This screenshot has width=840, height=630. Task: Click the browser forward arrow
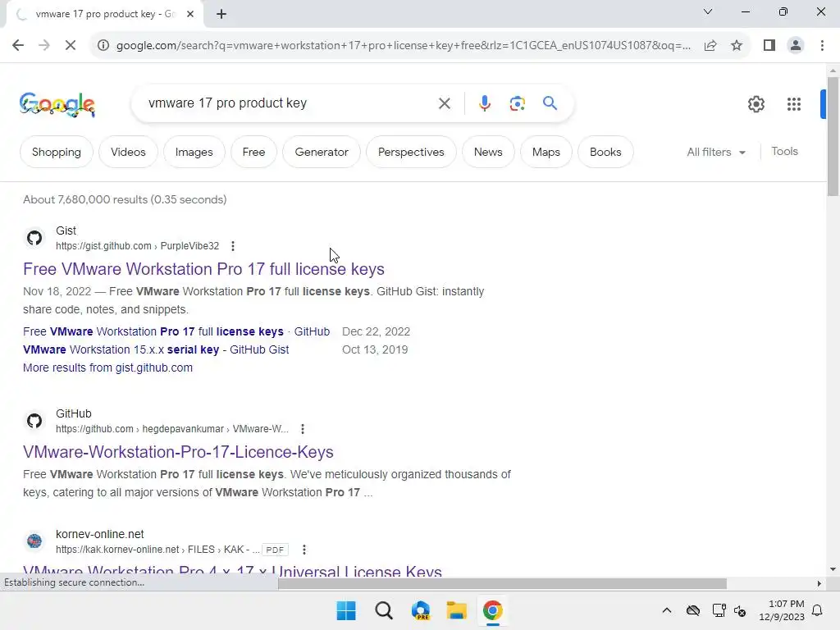pyautogui.click(x=44, y=46)
